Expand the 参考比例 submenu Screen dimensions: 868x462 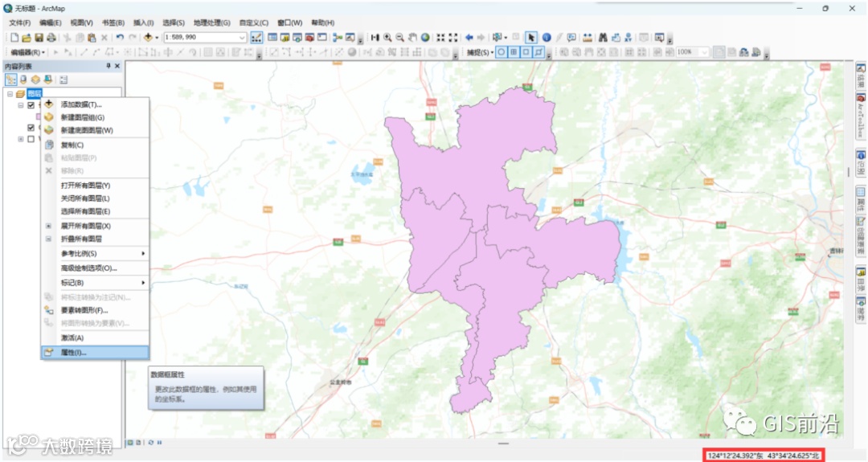click(95, 253)
